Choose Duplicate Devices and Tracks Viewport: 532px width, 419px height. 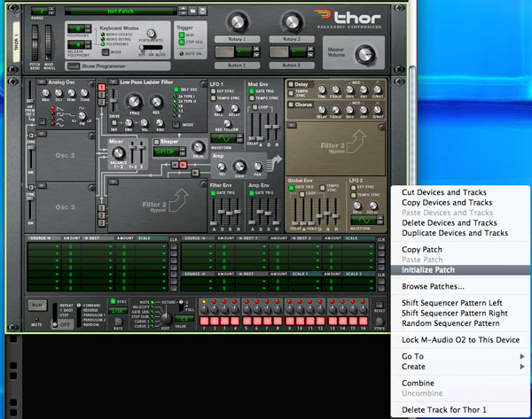[x=460, y=233]
